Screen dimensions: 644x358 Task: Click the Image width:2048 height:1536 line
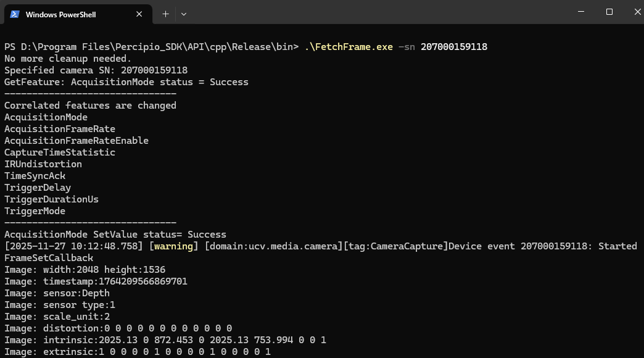point(85,270)
